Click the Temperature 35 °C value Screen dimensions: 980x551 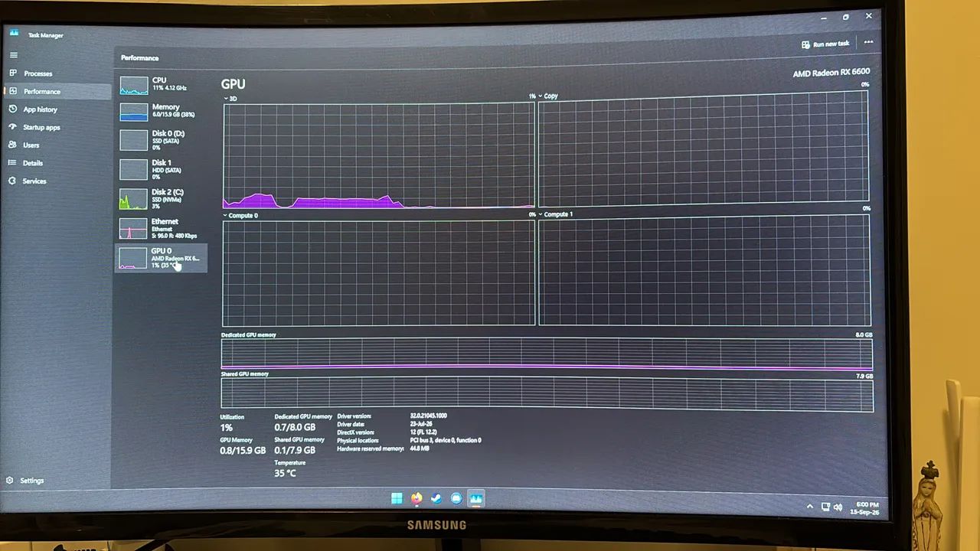[x=285, y=473]
